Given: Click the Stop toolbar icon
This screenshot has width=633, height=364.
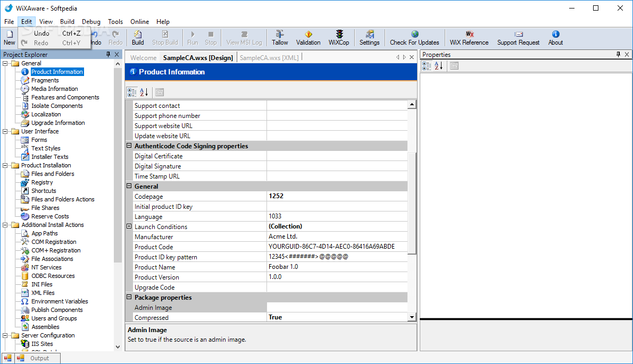Looking at the screenshot, I should coord(211,38).
